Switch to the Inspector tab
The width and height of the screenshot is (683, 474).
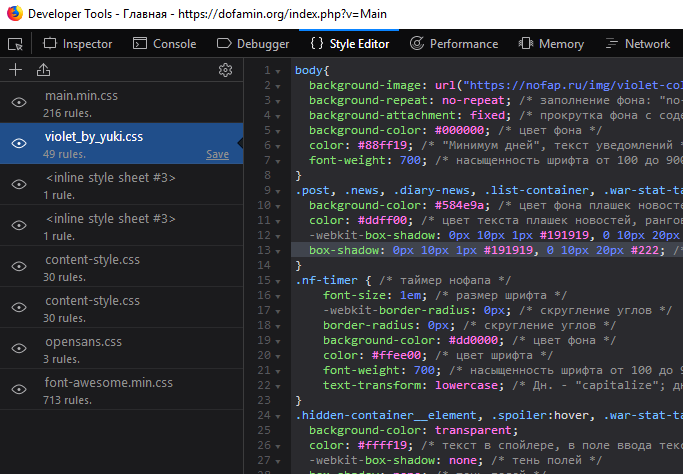[x=78, y=44]
